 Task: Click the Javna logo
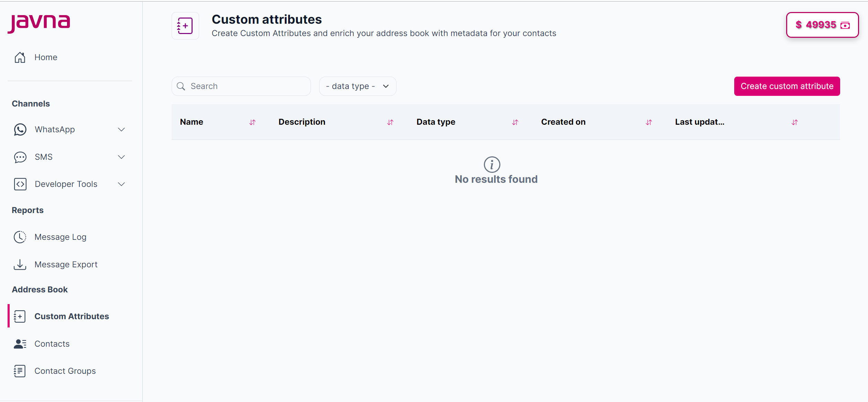pyautogui.click(x=39, y=23)
